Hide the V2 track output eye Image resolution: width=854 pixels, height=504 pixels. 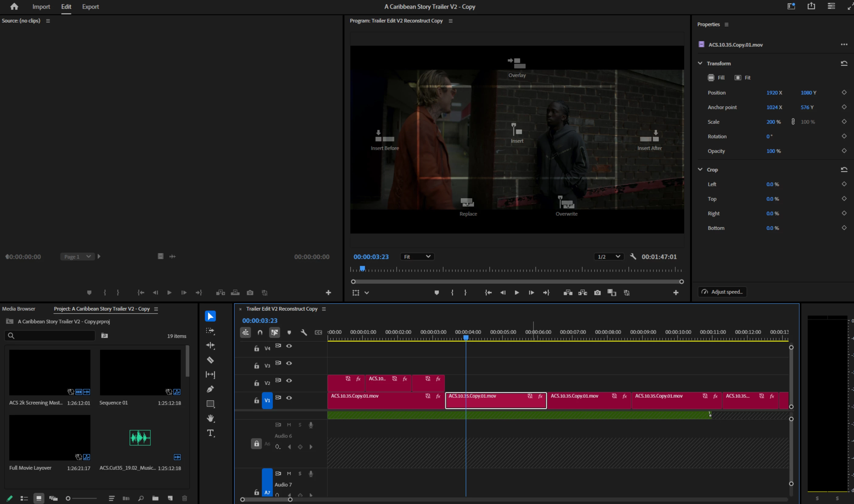point(289,380)
